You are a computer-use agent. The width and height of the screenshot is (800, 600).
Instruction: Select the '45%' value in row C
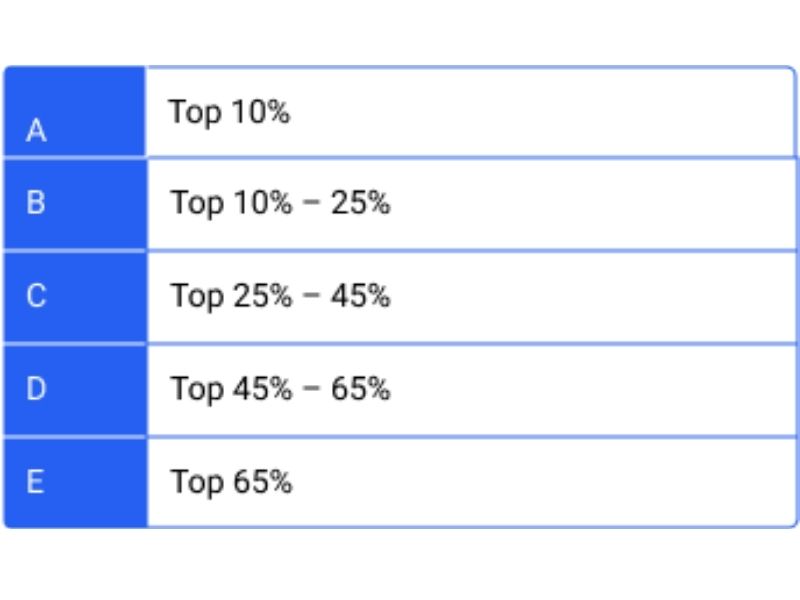point(360,297)
